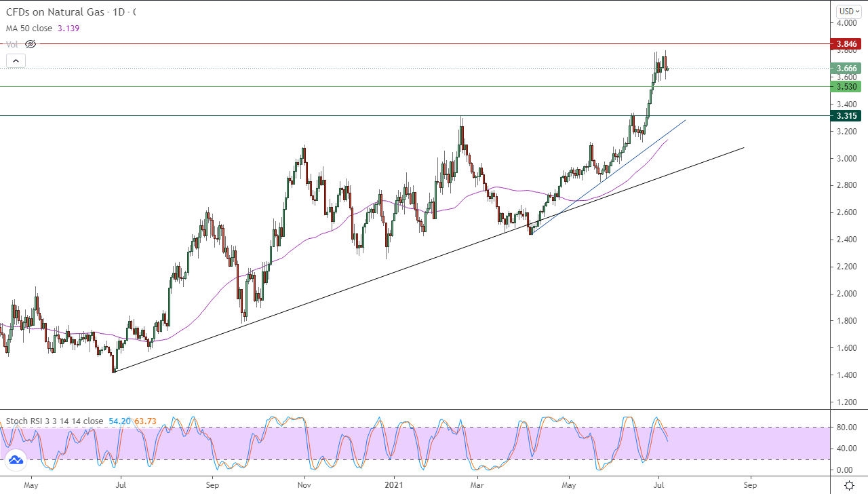Click the dark green 3.315 price label

coord(846,115)
